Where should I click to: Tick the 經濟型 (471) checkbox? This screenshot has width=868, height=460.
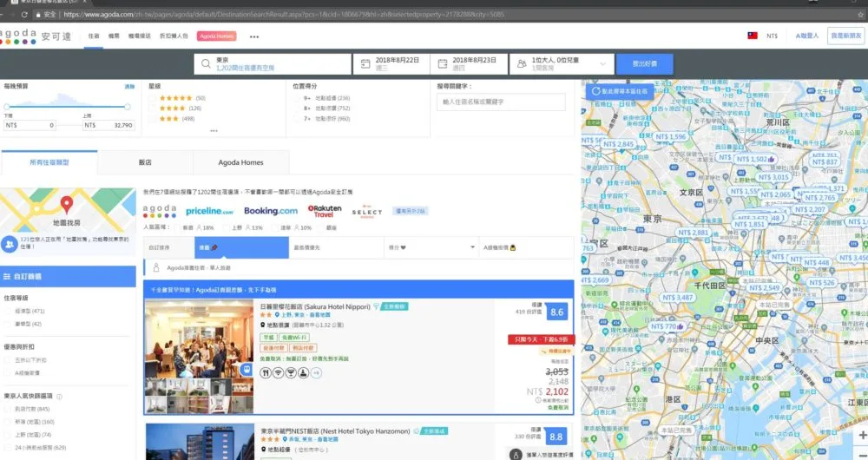(7, 311)
